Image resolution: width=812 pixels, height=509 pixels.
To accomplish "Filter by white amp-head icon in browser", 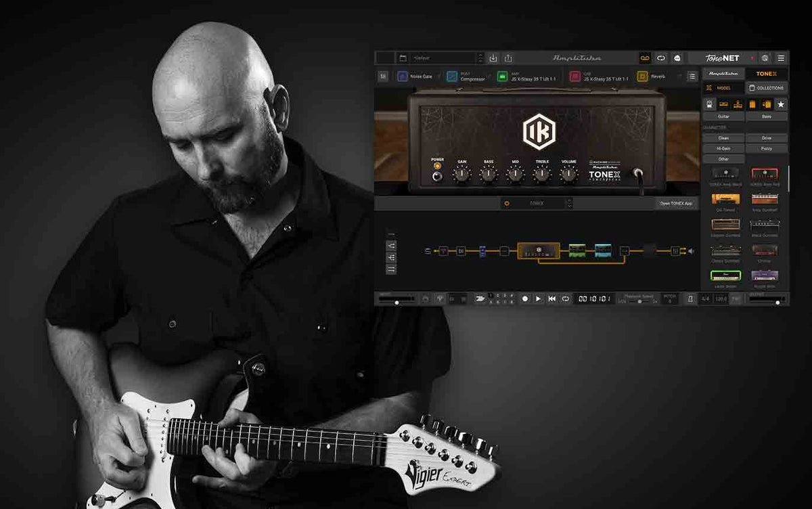I will 710,104.
